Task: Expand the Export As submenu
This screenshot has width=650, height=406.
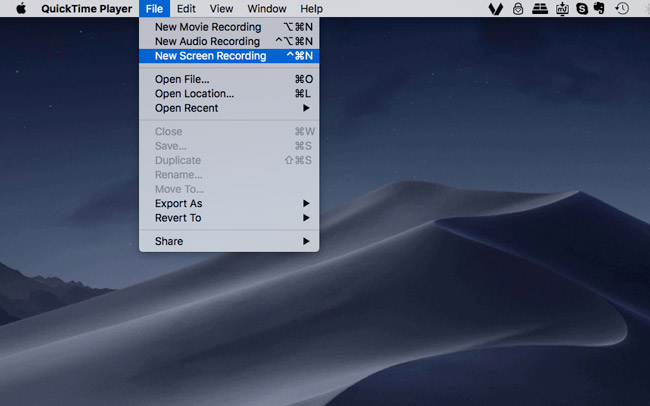Action: click(x=229, y=204)
